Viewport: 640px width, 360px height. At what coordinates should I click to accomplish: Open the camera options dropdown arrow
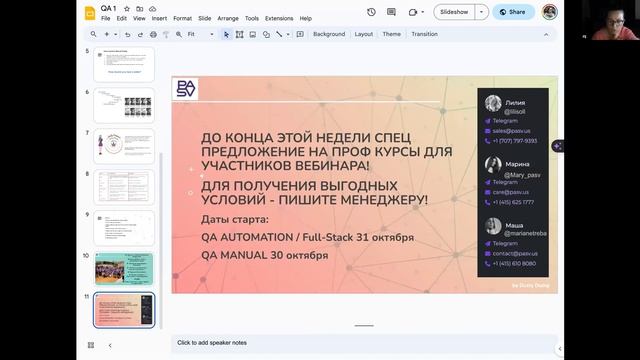(422, 12)
